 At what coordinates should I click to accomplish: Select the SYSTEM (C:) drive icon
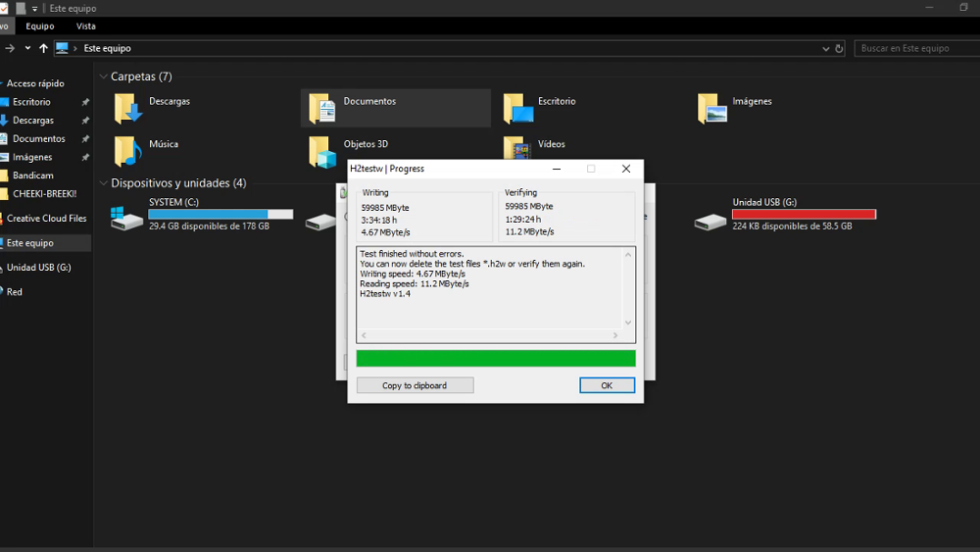coord(126,219)
